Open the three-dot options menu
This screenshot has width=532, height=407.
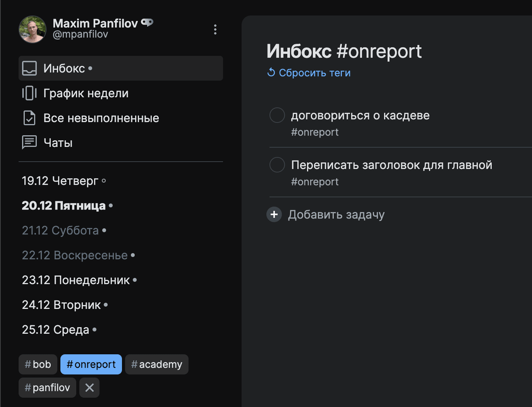(215, 29)
